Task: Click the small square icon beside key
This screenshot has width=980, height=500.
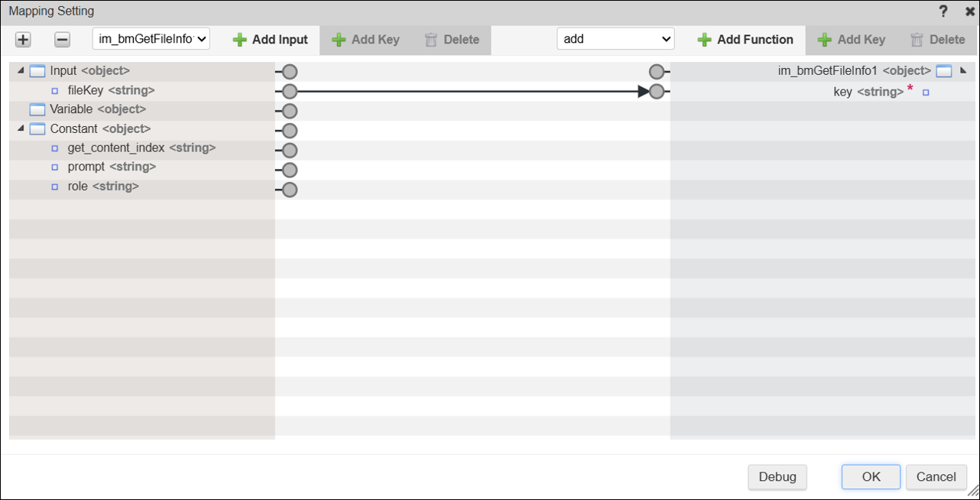Action: (x=926, y=93)
